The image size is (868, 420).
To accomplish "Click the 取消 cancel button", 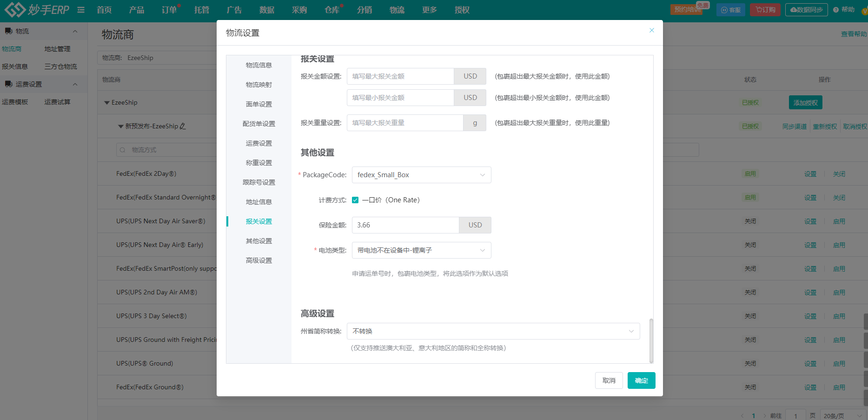I will coord(609,380).
